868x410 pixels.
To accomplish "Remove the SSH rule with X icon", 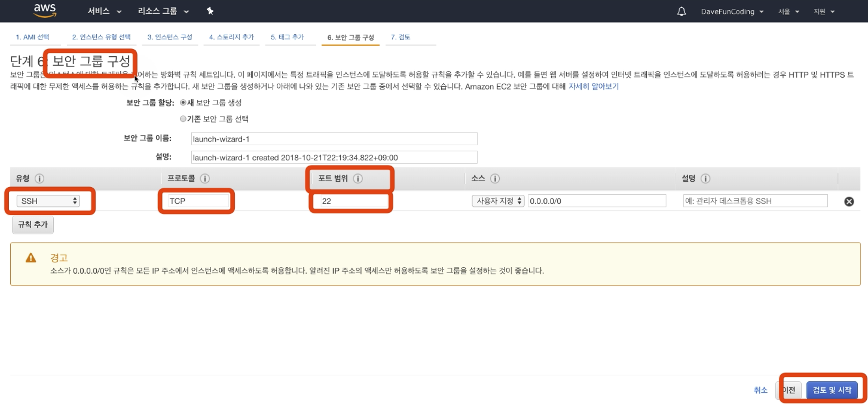I will point(849,201).
